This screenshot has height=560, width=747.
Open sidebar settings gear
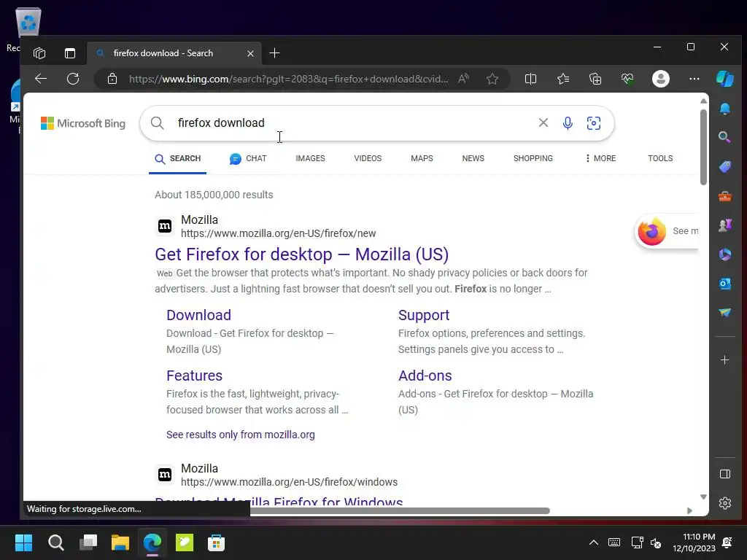[725, 503]
